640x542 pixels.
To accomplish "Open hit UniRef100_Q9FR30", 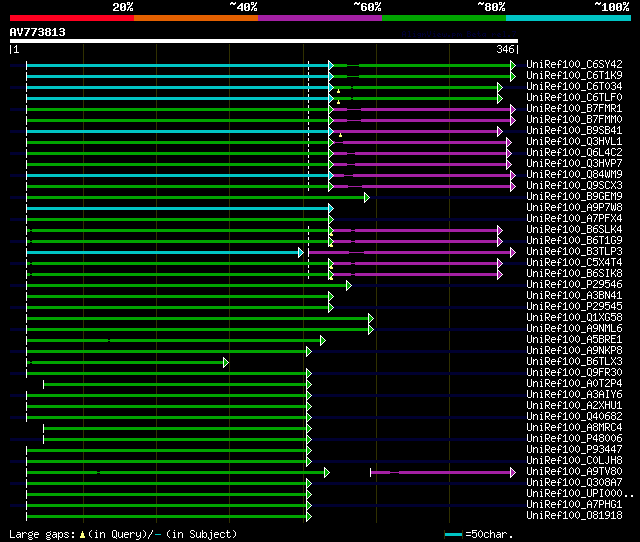I will pyautogui.click(x=574, y=373).
